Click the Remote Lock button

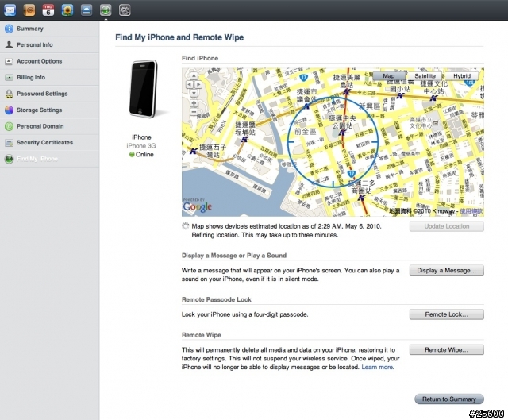click(446, 314)
